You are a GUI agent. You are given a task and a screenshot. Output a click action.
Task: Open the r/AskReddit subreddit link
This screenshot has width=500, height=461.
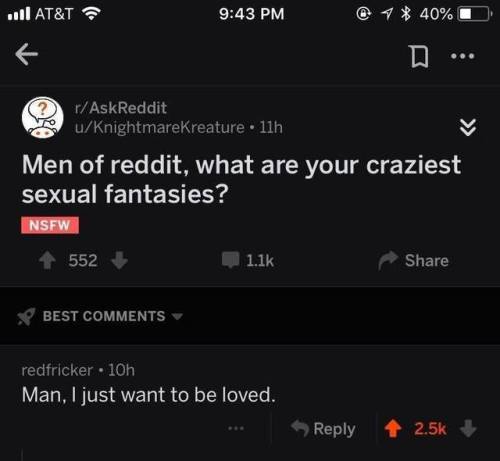click(x=121, y=108)
